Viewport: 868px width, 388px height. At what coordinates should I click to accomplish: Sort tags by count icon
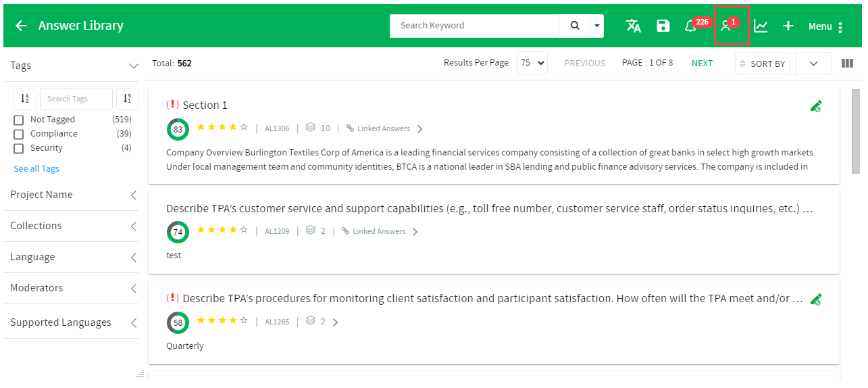pos(127,99)
